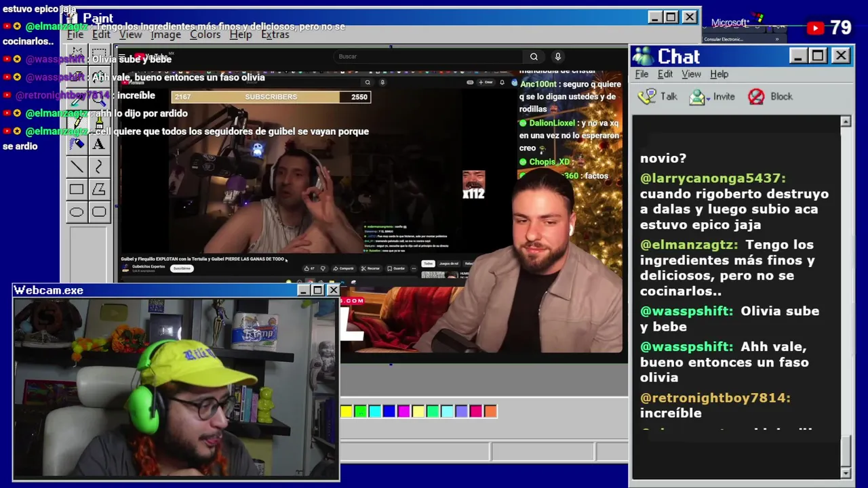868x488 pixels.
Task: Click the Invite icon in Chat toolbar
Action: pyautogui.click(x=697, y=96)
